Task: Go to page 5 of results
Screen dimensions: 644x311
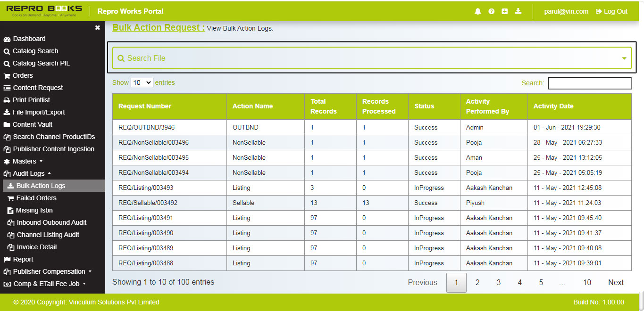Action: (541, 282)
